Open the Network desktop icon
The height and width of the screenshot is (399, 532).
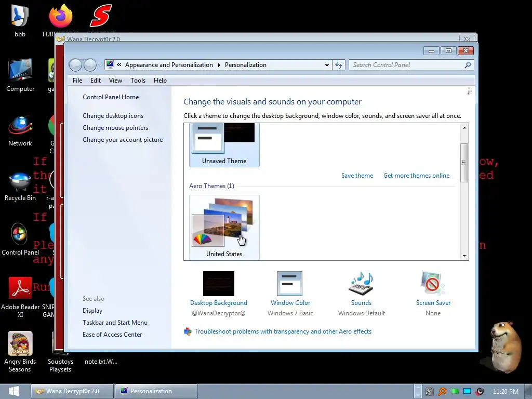(20, 130)
